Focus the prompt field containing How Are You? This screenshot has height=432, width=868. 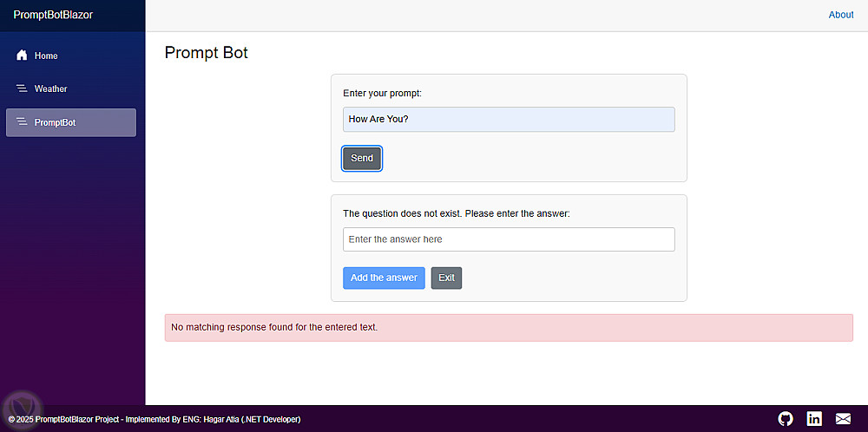509,120
